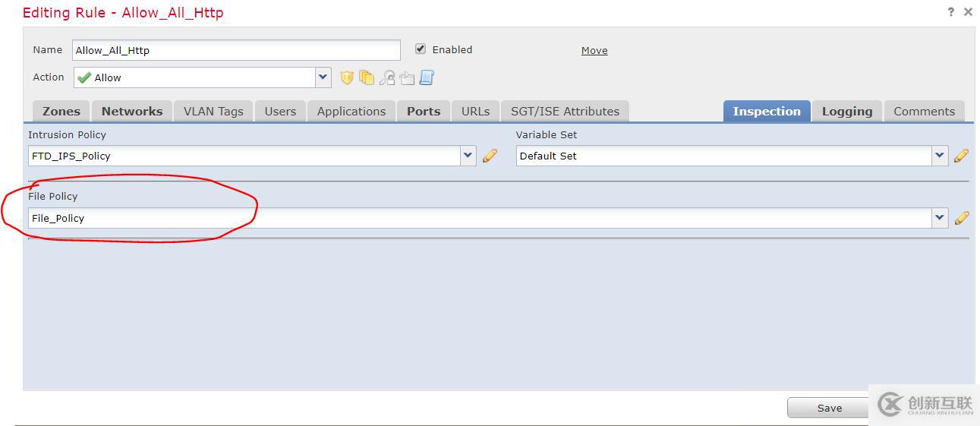This screenshot has width=980, height=426.
Task: Select the Inspection tab
Action: pyautogui.click(x=767, y=111)
